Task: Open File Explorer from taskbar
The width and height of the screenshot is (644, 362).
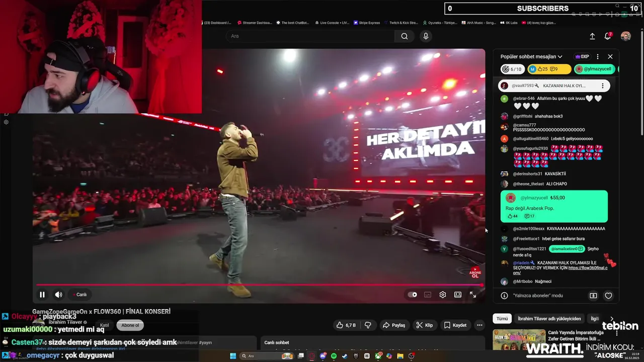Action: tap(400, 356)
